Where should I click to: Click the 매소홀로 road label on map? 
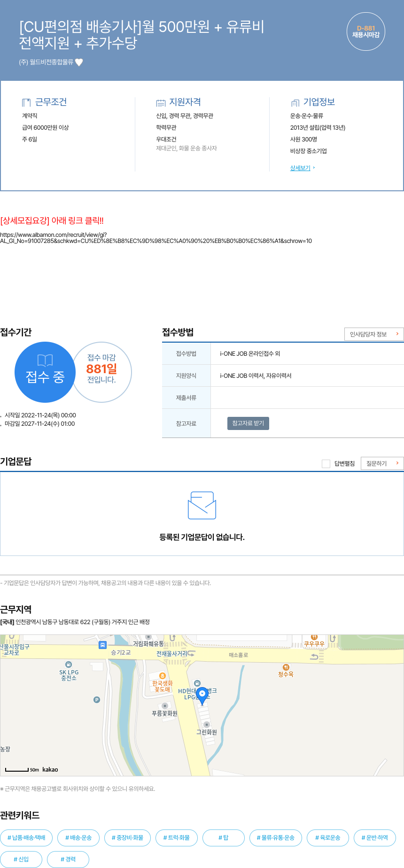239,655
